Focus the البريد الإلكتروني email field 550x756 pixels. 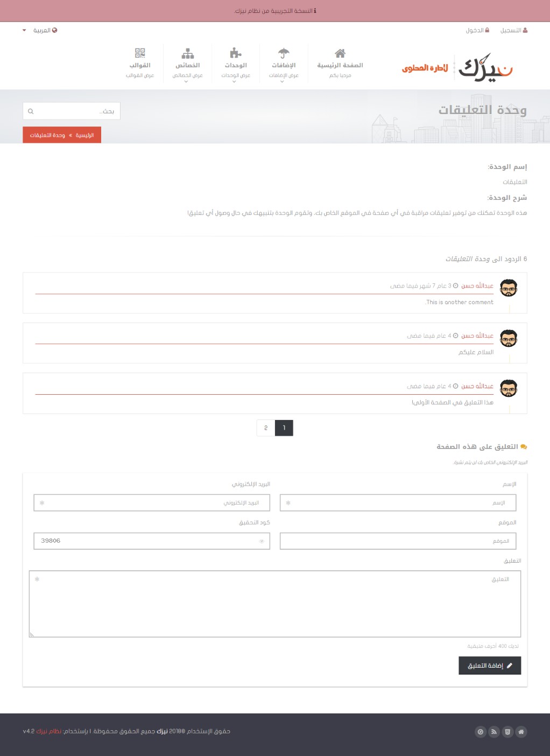tap(152, 503)
